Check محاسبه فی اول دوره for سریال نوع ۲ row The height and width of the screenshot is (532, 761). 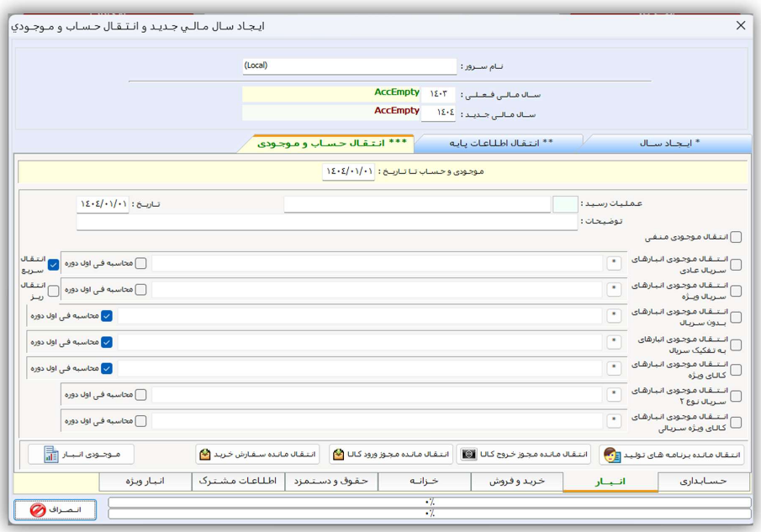click(x=140, y=394)
